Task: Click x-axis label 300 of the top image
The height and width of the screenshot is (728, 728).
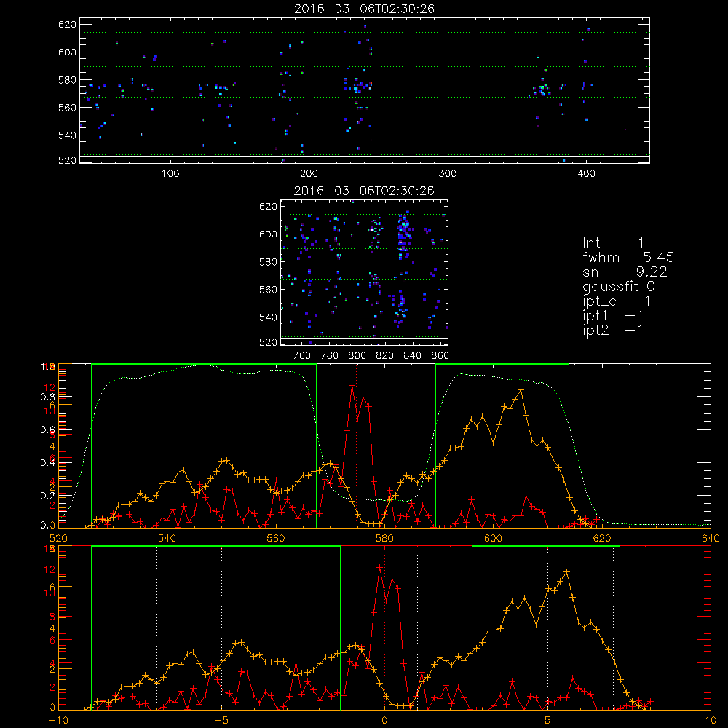Action: [448, 174]
